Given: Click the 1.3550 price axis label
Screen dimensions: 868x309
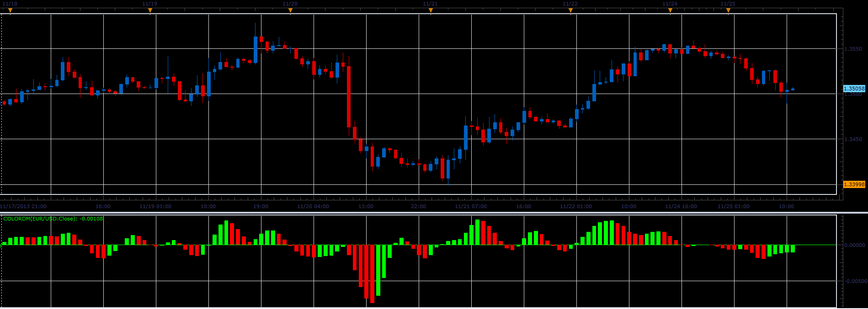Looking at the screenshot, I should (x=853, y=49).
